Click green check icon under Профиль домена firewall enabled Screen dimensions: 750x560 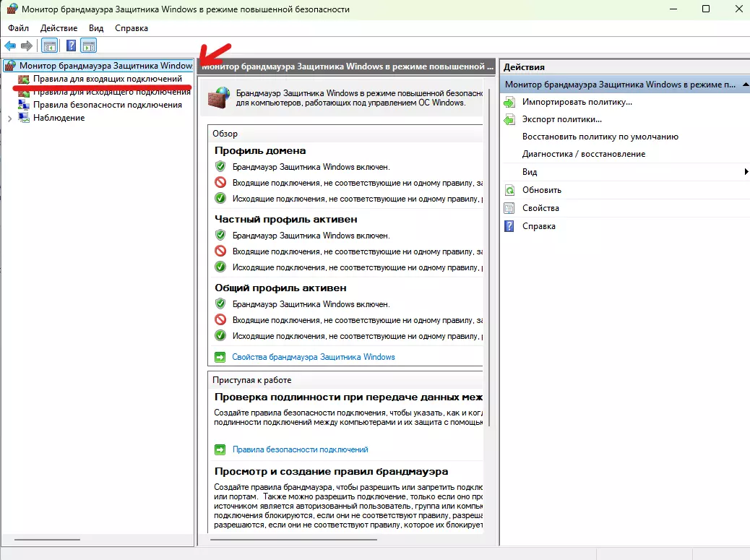[220, 166]
